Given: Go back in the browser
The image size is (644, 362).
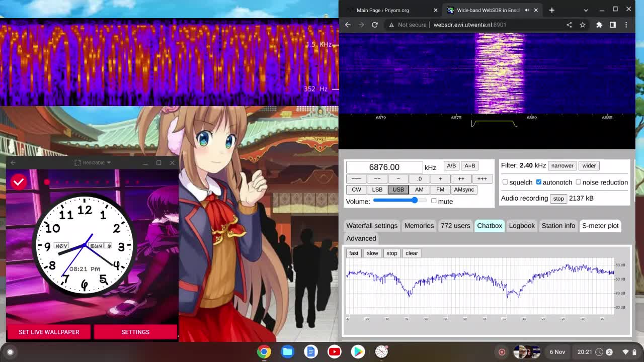Looking at the screenshot, I should [348, 25].
